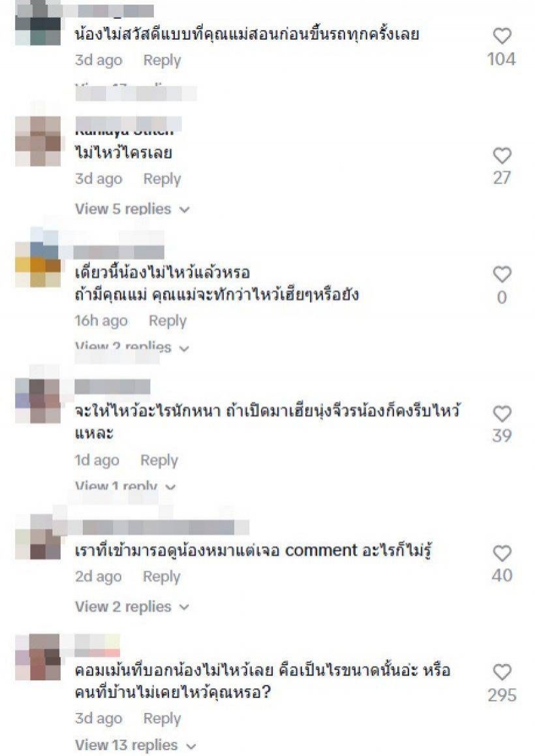Open avatar of the last commenter
Viewport: 535px width, 756px height.
click(x=38, y=657)
